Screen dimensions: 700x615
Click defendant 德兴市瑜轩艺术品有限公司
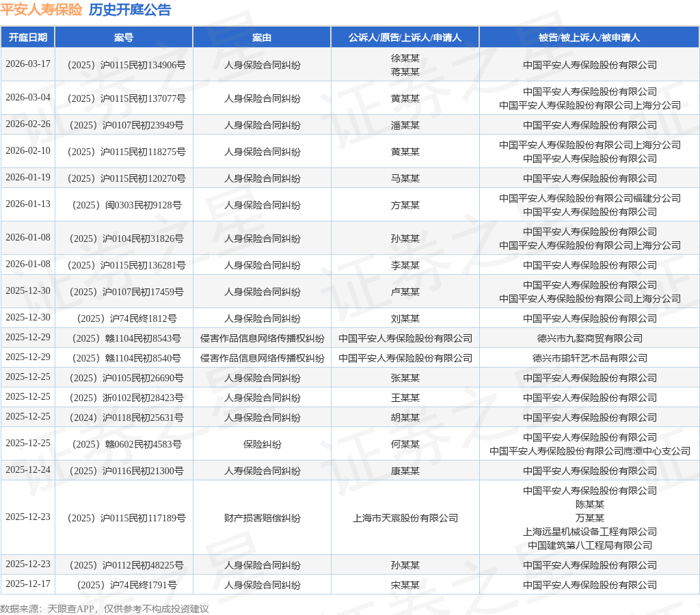pyautogui.click(x=590, y=358)
